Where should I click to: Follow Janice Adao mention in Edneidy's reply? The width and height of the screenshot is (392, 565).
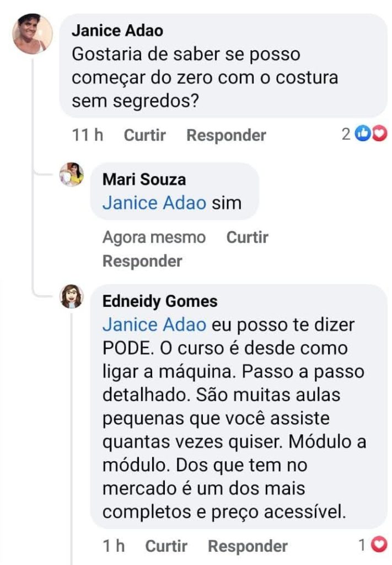coord(154,324)
